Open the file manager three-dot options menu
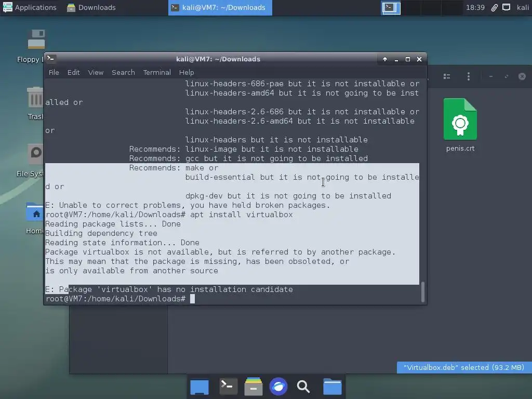This screenshot has height=399, width=532. [469, 76]
